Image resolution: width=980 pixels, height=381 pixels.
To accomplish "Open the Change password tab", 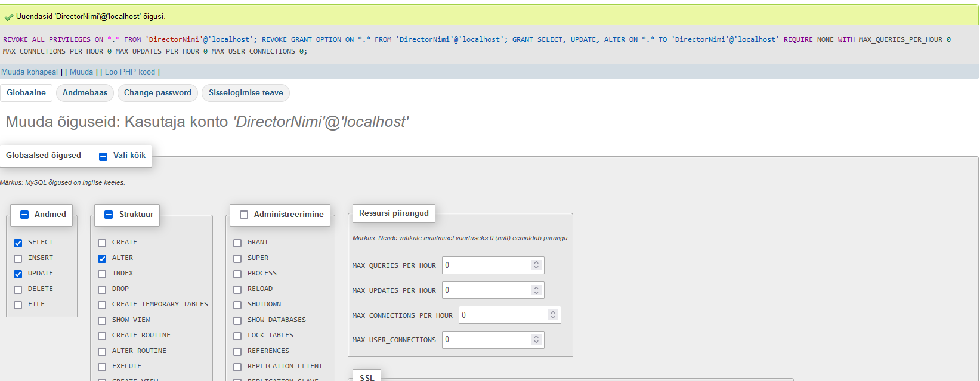I will pos(157,93).
